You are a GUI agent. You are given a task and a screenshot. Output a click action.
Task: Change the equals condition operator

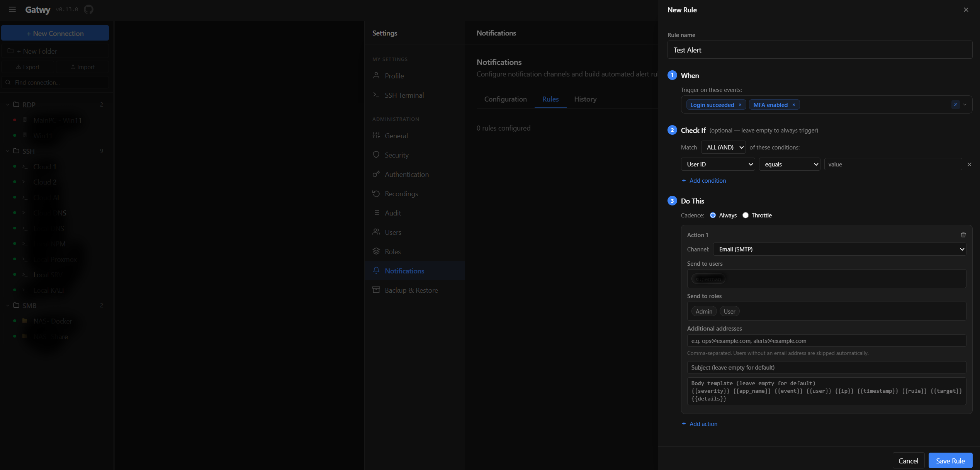(x=789, y=164)
